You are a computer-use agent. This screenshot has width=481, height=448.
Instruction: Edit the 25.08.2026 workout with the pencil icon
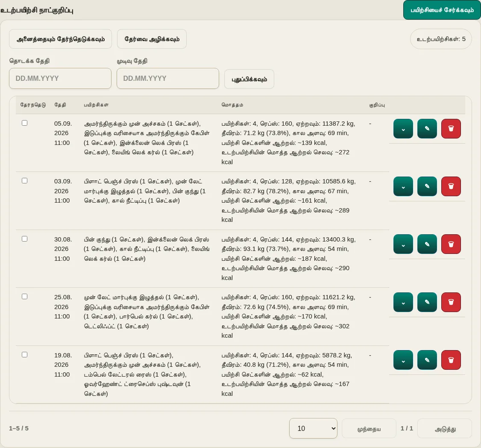point(427,302)
